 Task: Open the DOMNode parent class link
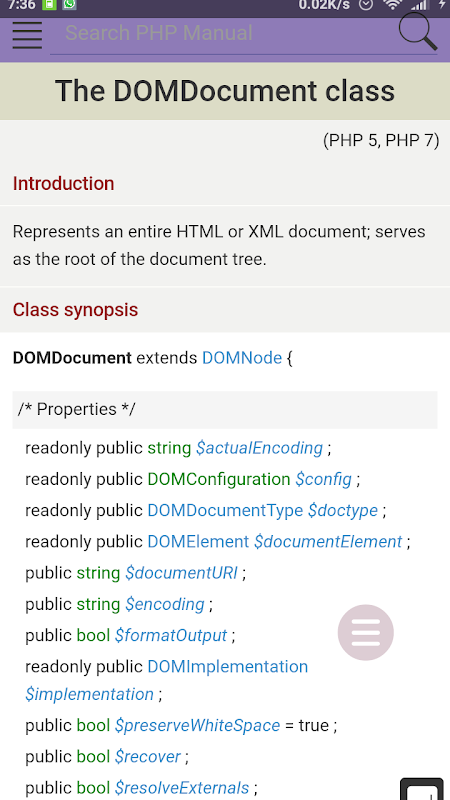pyautogui.click(x=242, y=358)
